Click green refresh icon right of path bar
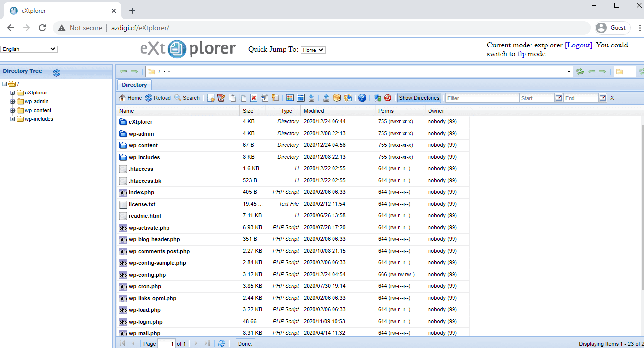The image size is (644, 348). (580, 71)
